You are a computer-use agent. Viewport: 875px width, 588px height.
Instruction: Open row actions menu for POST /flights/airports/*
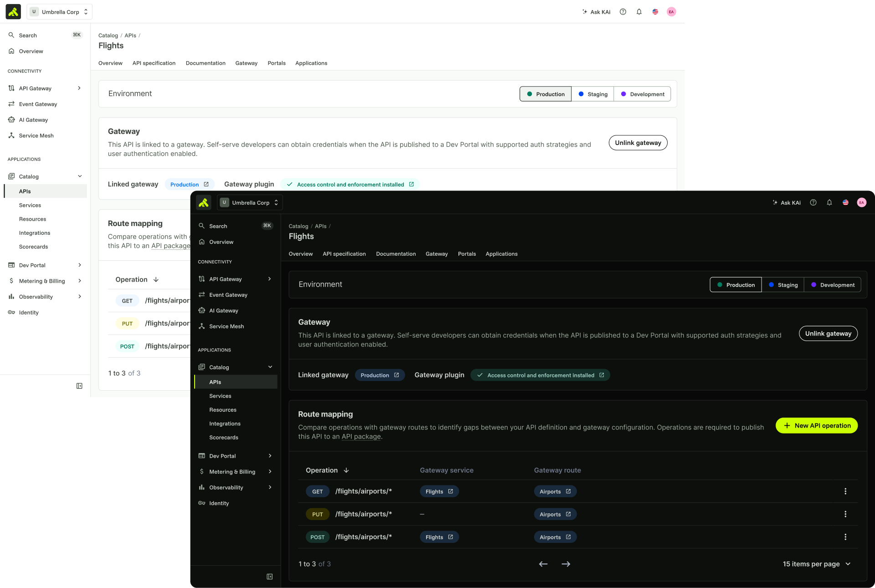point(845,537)
